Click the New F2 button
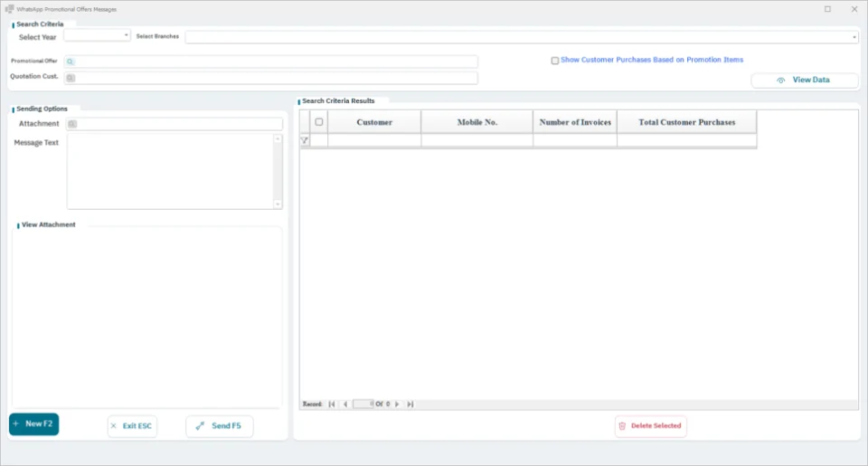 pos(33,424)
